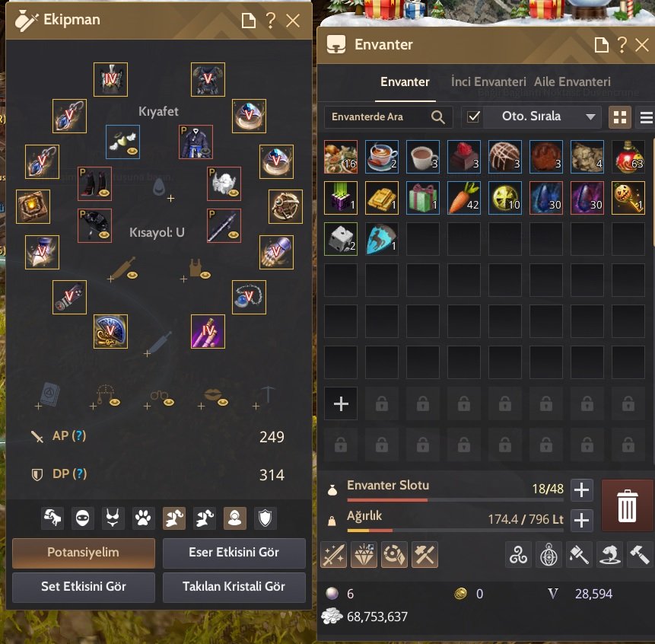Switch to İnci Envanteri tab
The image size is (655, 644).
point(488,81)
